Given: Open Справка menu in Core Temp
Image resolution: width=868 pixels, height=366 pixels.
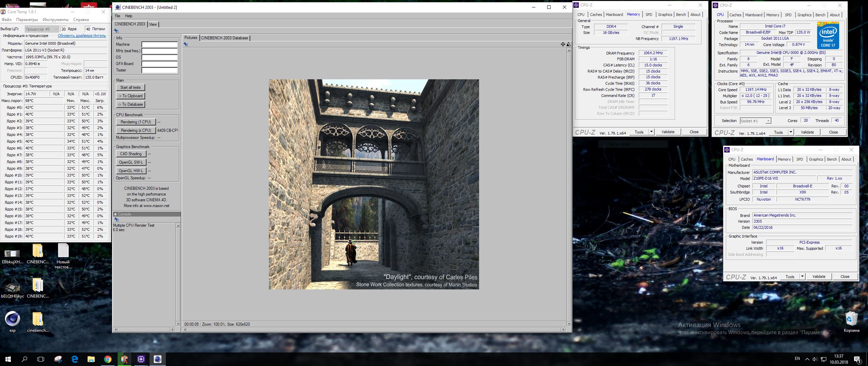Looking at the screenshot, I should click(x=81, y=20).
